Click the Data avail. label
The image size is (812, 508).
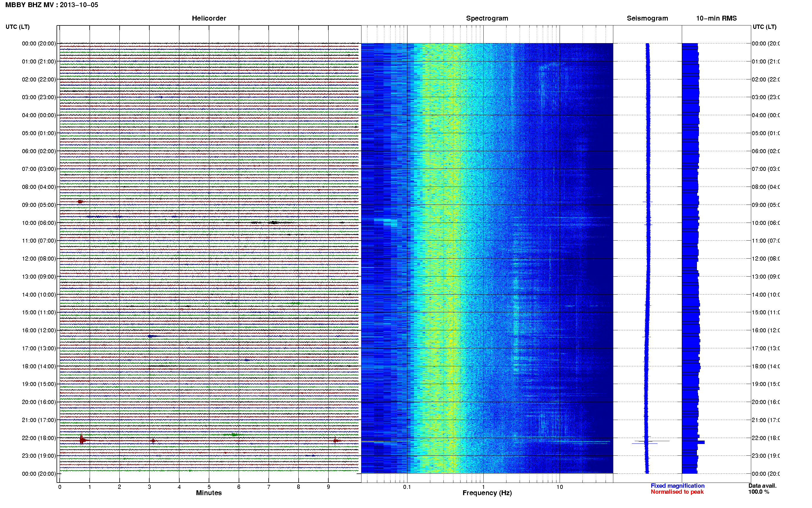point(762,486)
